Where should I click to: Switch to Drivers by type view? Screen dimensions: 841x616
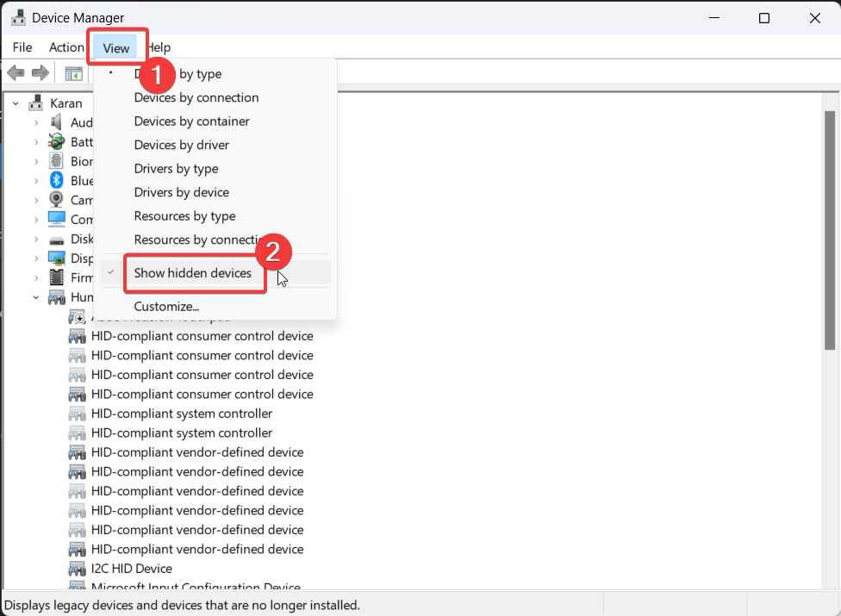(176, 169)
